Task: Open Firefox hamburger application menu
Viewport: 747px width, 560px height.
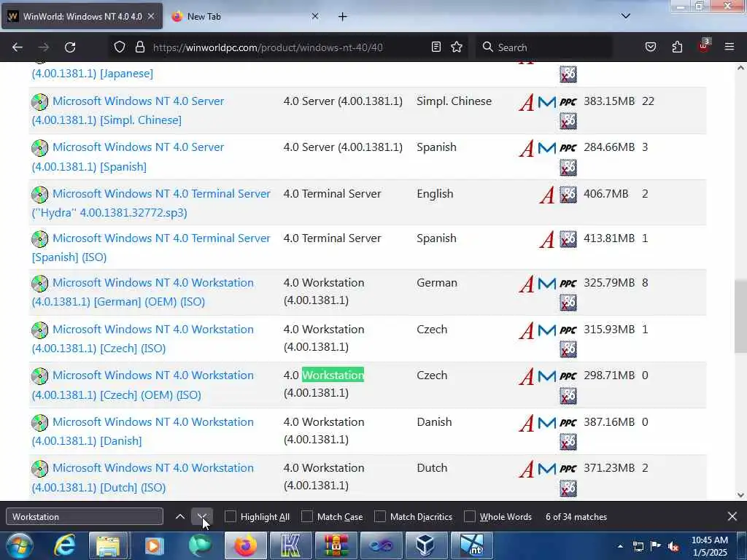Action: [x=729, y=47]
